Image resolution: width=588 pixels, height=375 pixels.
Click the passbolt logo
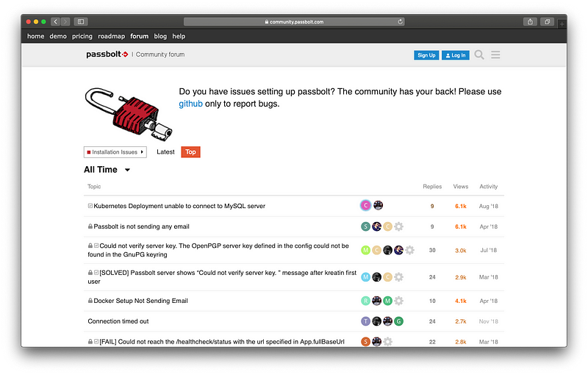(x=107, y=54)
